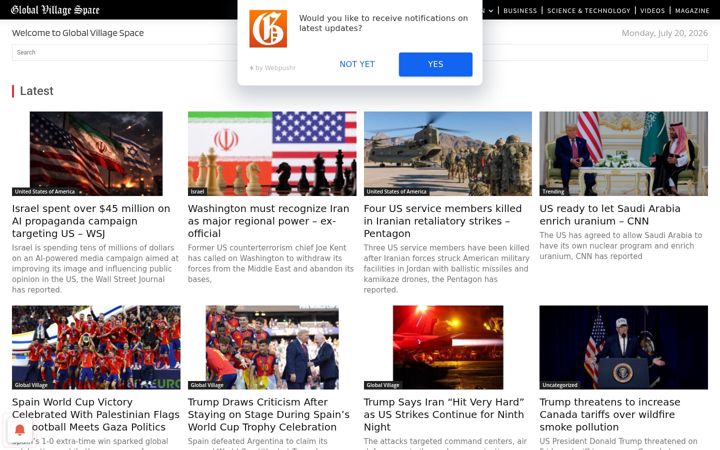
Task: Click the red night strikes thumbnail
Action: point(448,347)
